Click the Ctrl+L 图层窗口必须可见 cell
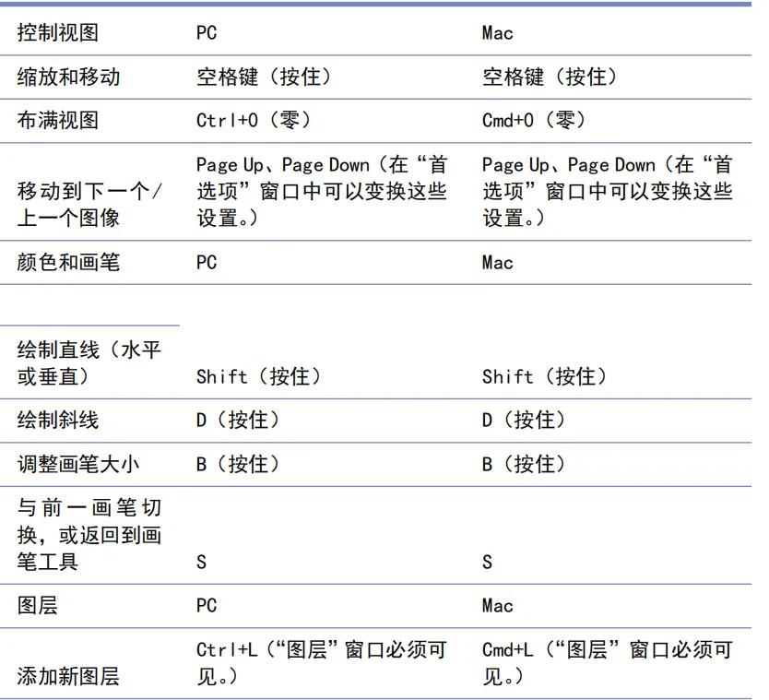 pos(322,663)
